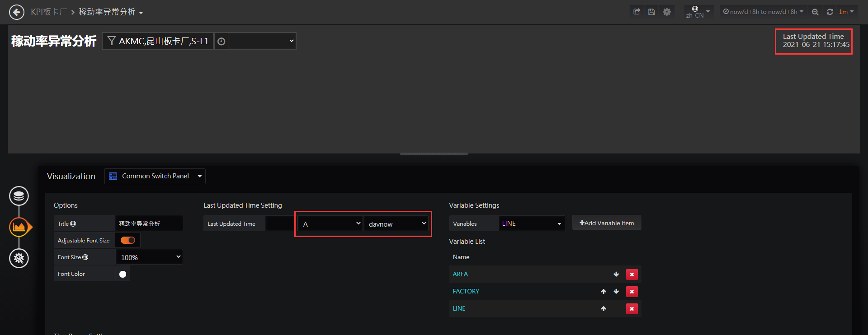Open the white Font Color swatch

pos(123,274)
